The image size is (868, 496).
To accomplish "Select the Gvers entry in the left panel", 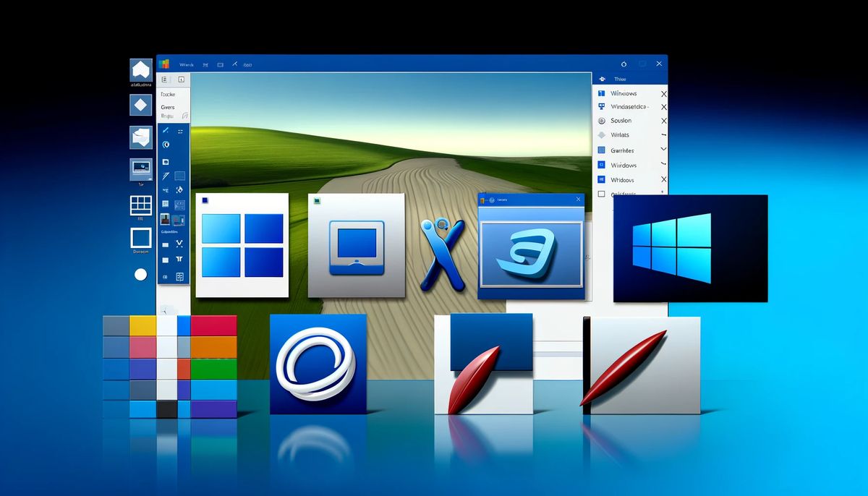I will [167, 107].
